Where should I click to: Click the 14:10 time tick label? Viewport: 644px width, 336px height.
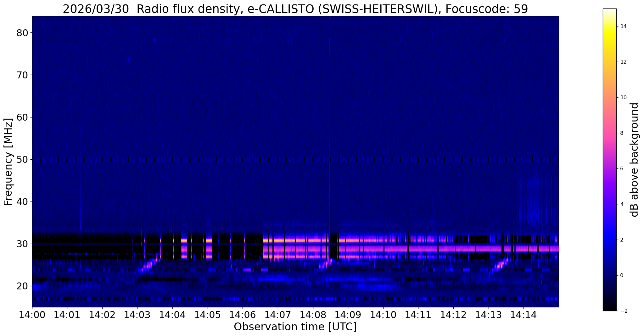[x=383, y=315]
